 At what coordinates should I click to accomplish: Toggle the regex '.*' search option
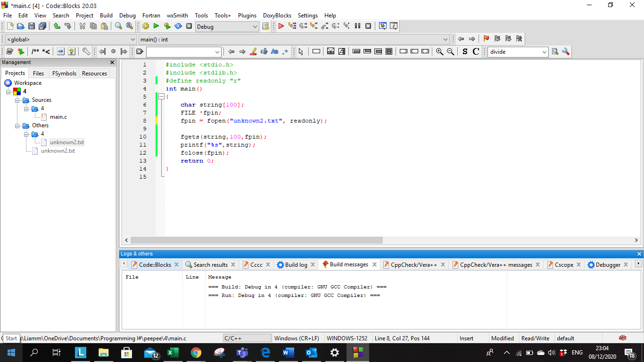coord(285,52)
